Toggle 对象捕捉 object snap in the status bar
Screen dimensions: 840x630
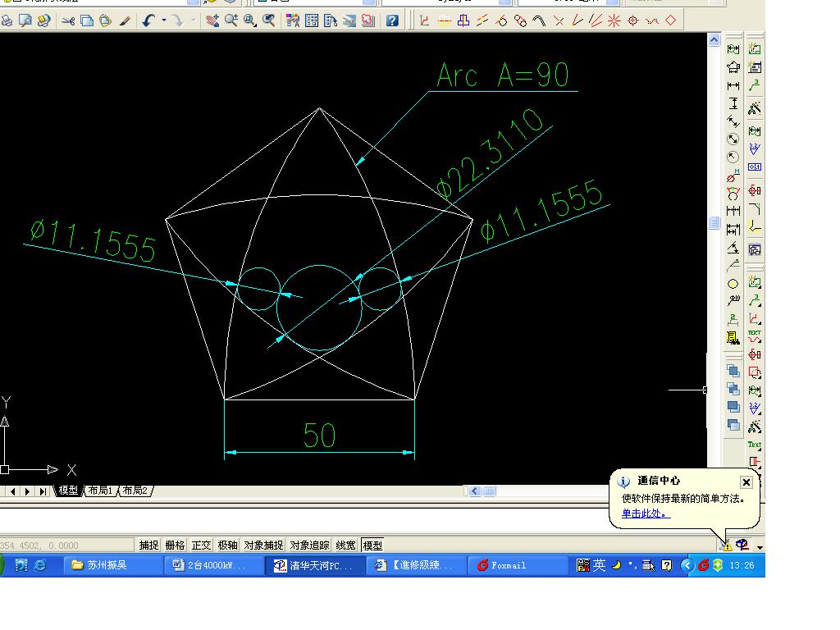pos(263,545)
